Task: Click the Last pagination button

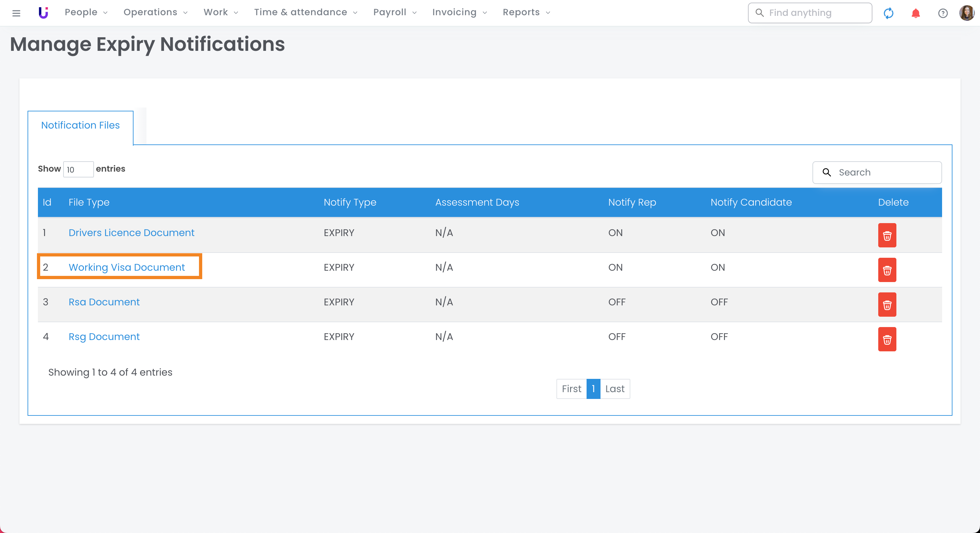Action: pos(614,389)
